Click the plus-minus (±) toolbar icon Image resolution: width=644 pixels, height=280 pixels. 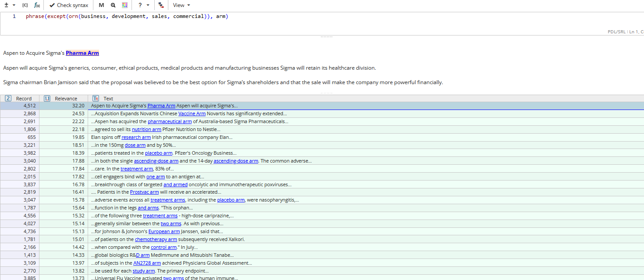pos(6,5)
